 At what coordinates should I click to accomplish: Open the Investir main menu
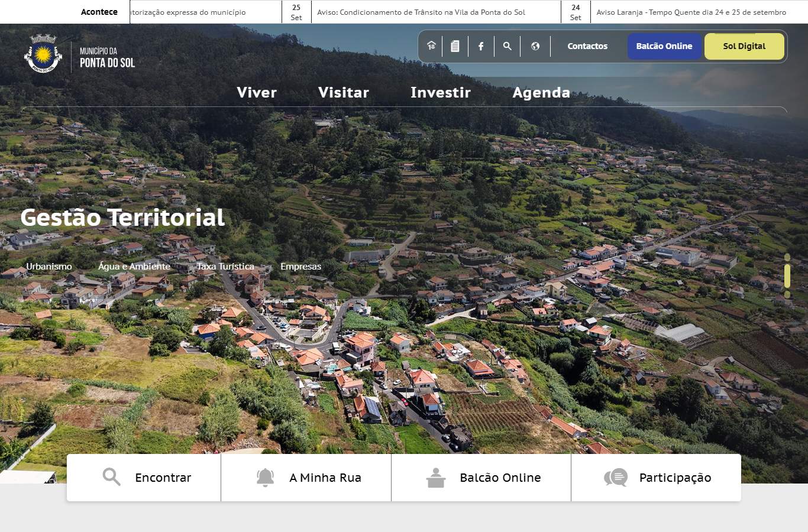tap(441, 93)
